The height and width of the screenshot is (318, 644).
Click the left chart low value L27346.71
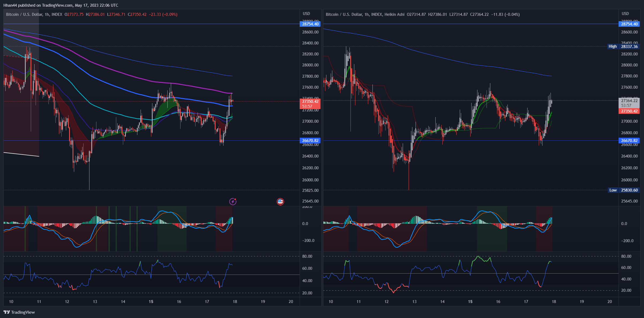coord(116,14)
